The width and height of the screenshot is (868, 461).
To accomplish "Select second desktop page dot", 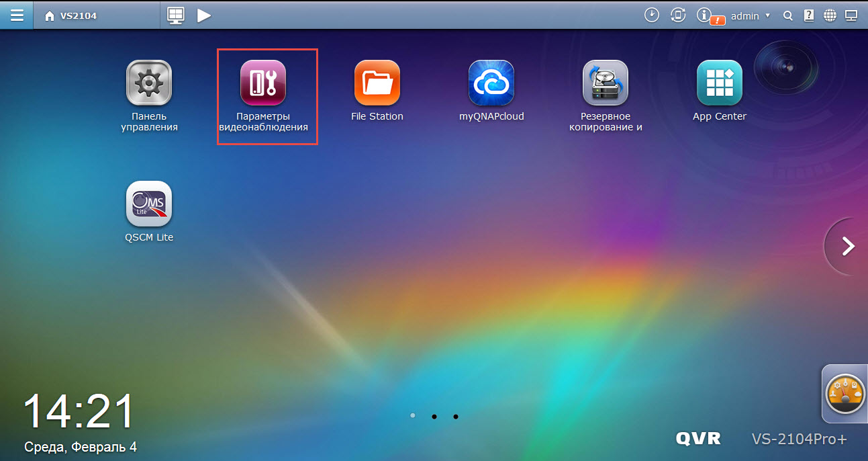I will [x=434, y=417].
